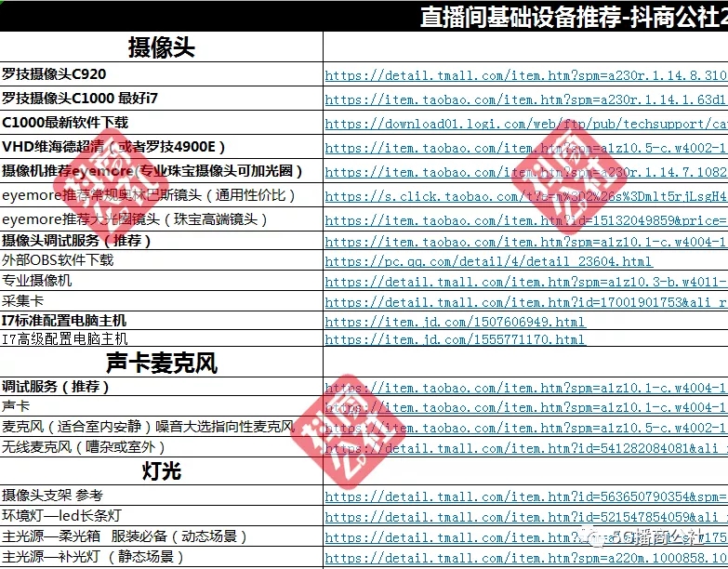Select the cell eyemore推荐常规奥林巴斯镜头
This screenshot has height=569, width=728.
coord(161,195)
